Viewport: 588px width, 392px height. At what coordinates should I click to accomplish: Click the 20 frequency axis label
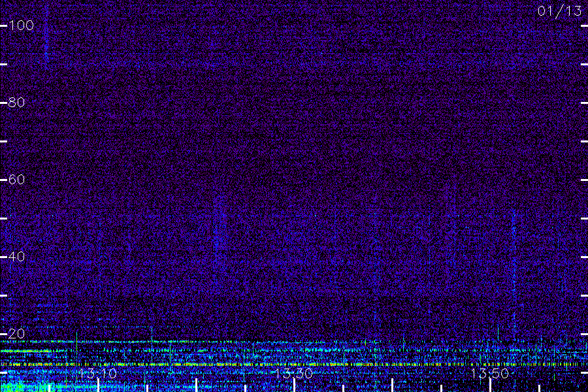pyautogui.click(x=16, y=333)
